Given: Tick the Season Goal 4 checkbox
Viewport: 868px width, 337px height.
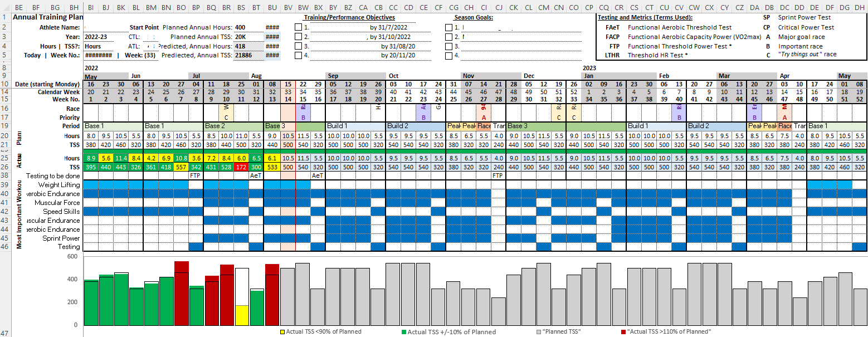Looking at the screenshot, I should [449, 56].
